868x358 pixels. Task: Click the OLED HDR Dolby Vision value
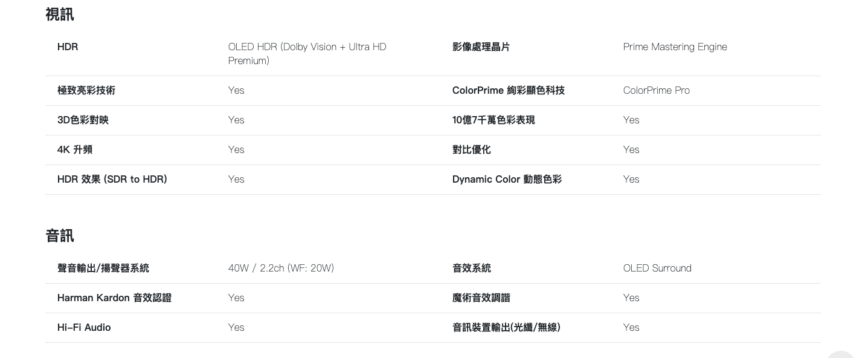point(307,53)
